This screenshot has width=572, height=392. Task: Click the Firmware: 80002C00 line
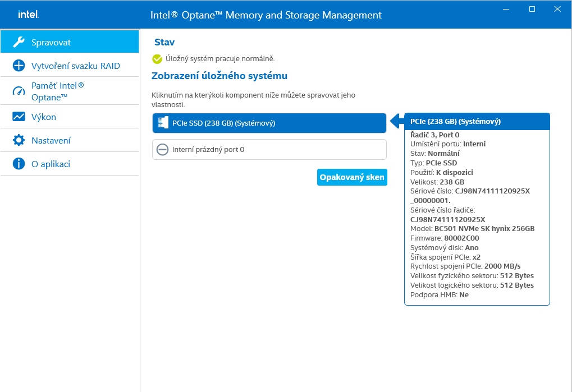(445, 238)
